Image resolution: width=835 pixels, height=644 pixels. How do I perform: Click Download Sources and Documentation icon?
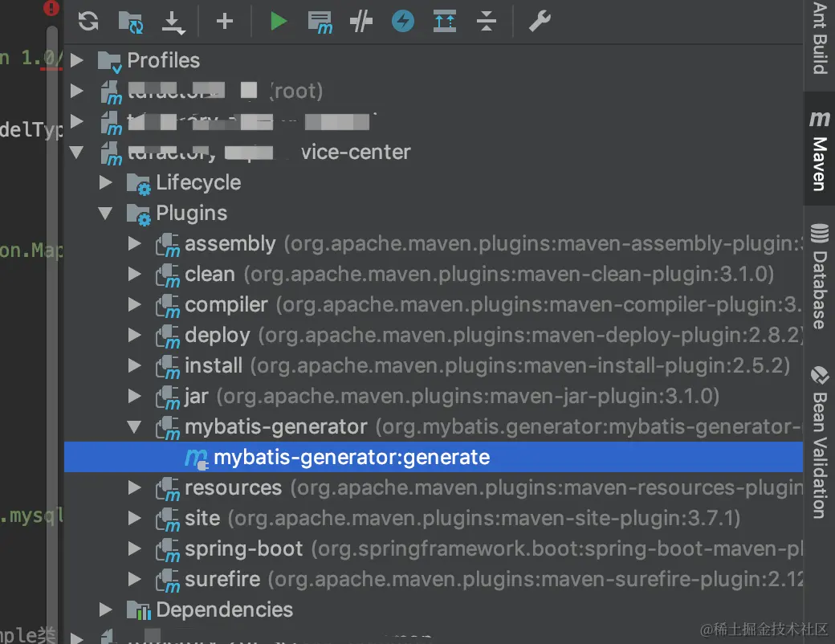click(x=173, y=22)
